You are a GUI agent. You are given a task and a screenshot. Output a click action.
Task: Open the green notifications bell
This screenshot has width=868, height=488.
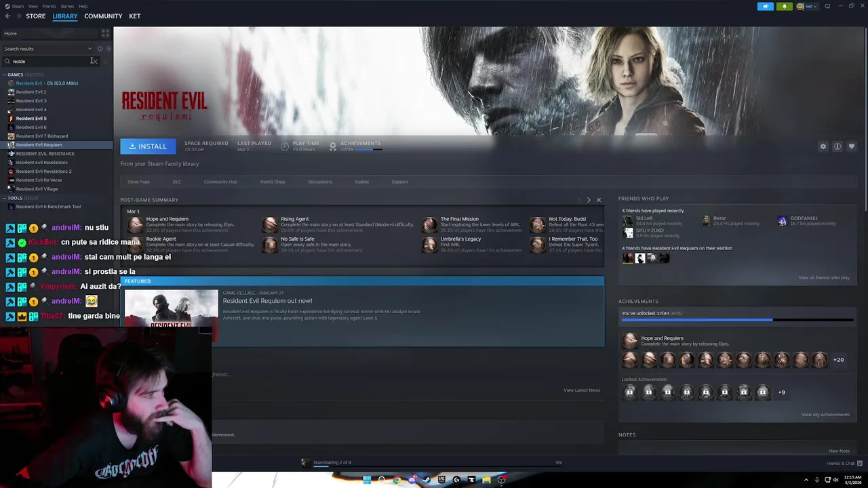tap(785, 6)
